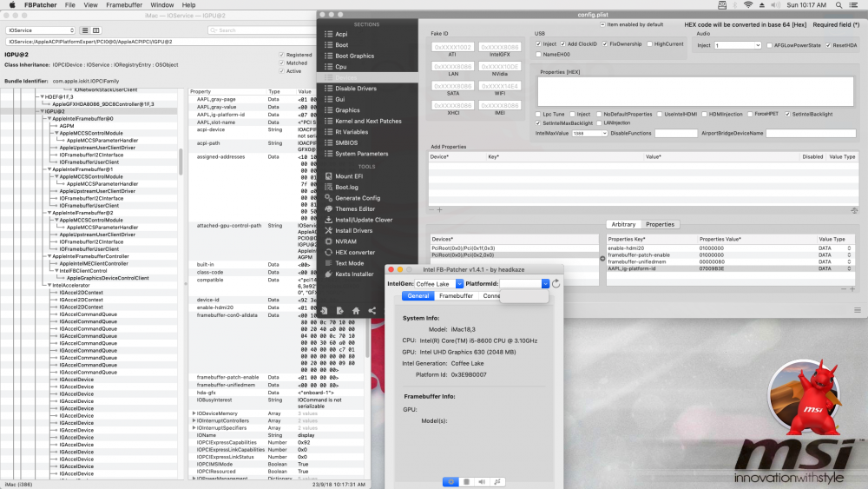Open the IOService plane dropdown
Screen dimensions: 868x489
point(40,30)
